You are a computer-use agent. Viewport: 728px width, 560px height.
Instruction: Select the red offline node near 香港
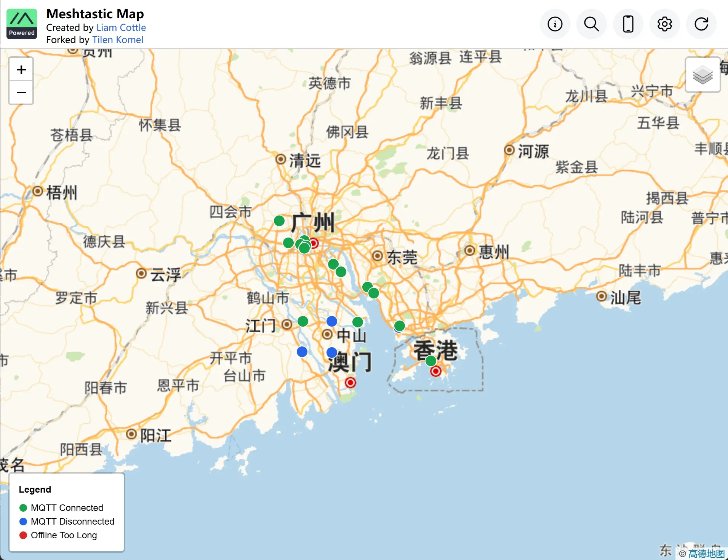(435, 371)
